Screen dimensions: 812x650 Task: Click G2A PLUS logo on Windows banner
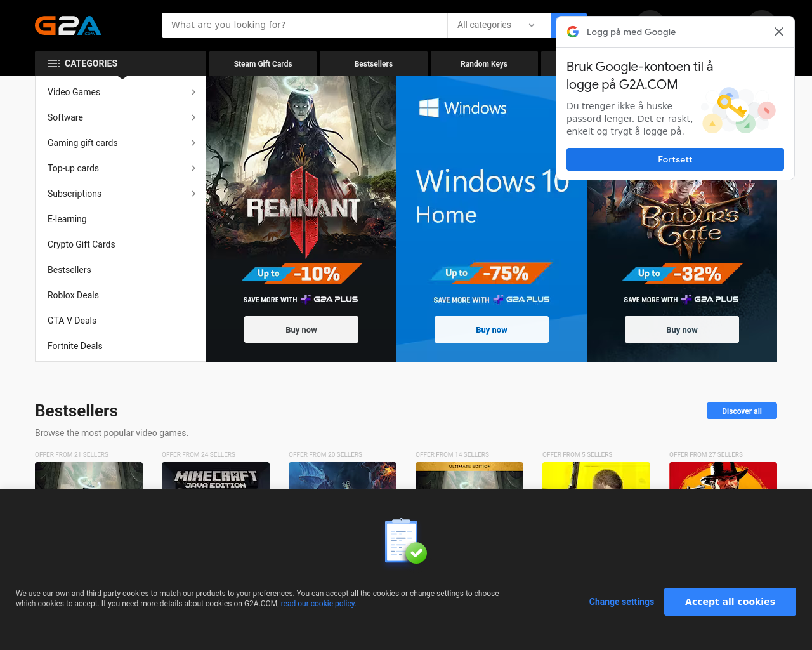click(521, 299)
